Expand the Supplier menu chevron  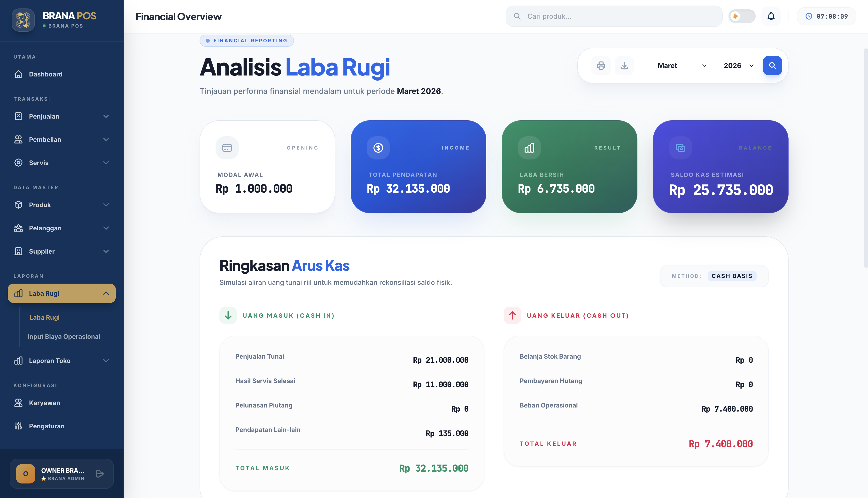tap(106, 251)
